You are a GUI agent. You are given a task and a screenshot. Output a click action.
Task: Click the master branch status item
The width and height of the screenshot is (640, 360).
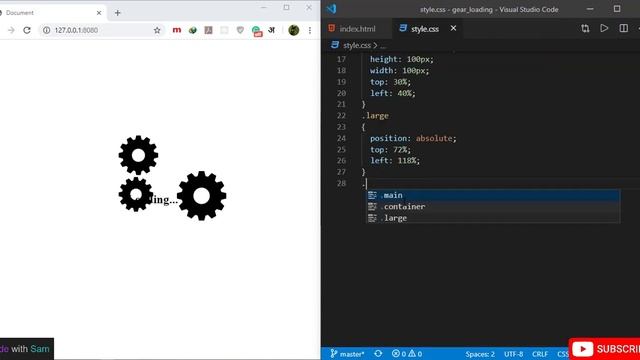coord(347,353)
